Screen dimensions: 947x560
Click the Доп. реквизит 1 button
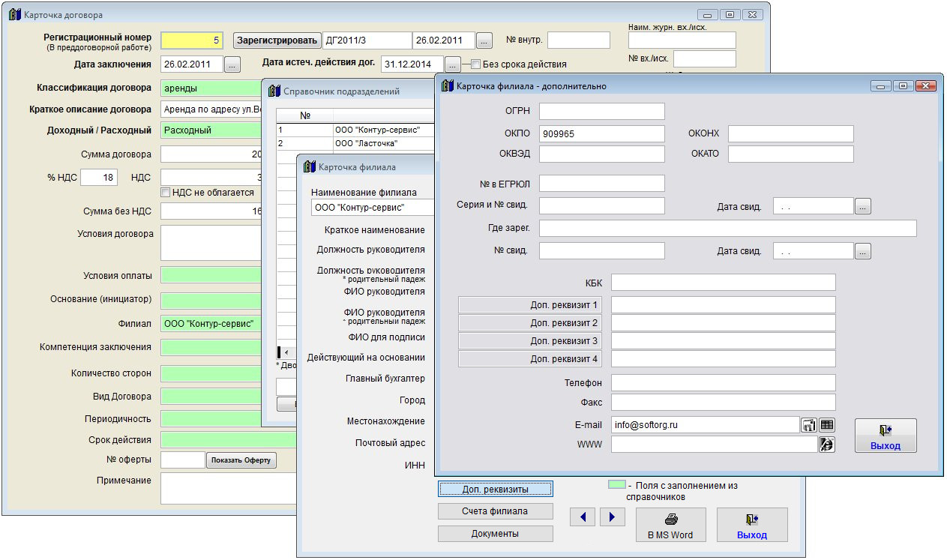(531, 305)
